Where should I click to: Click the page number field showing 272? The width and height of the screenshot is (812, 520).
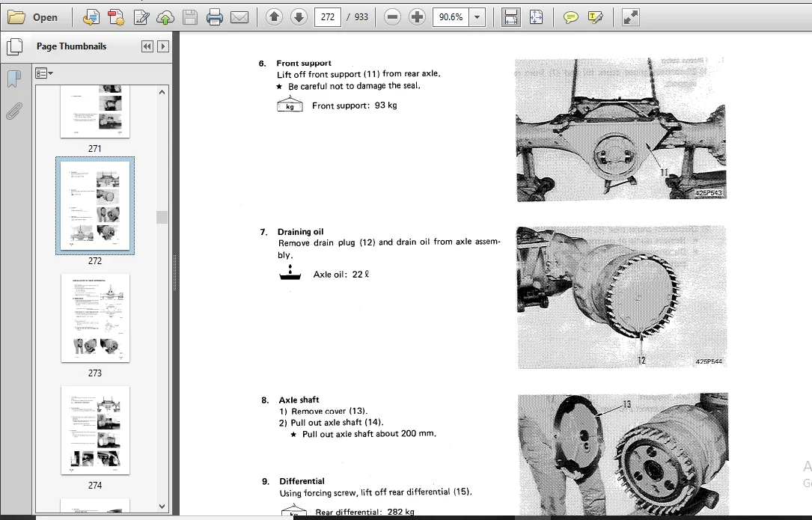pyautogui.click(x=327, y=17)
